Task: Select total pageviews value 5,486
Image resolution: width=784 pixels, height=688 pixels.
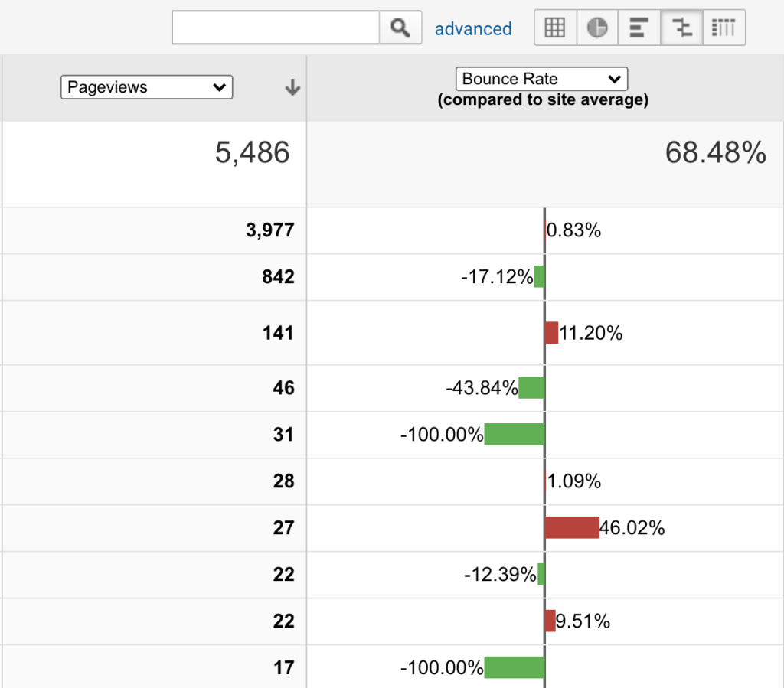Action: tap(252, 152)
